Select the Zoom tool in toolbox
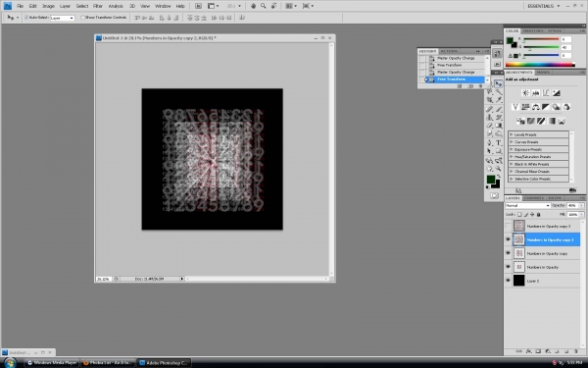The width and height of the screenshot is (588, 368). [499, 169]
